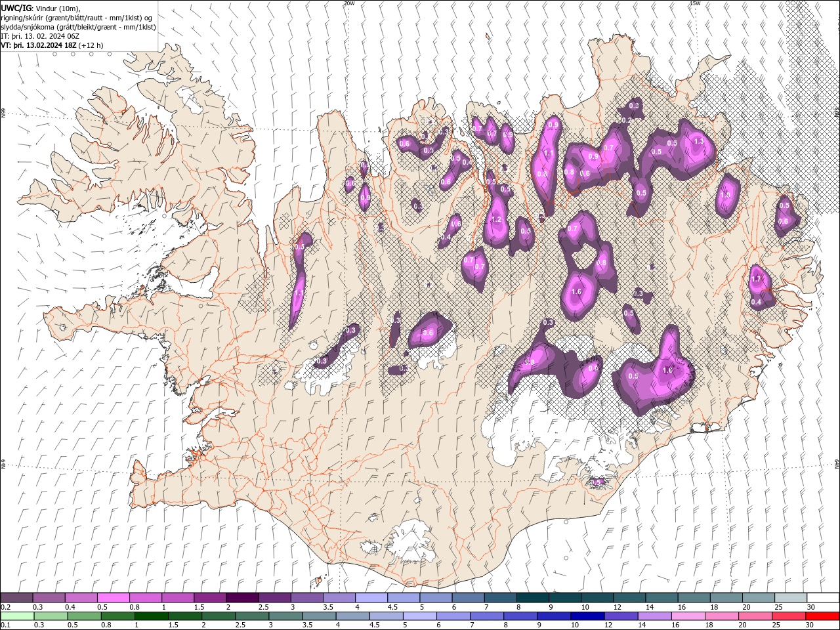This screenshot has height=630, width=840.
Task: Pick the darkest green swatch between 1 and 1.5
Action: pos(151,616)
